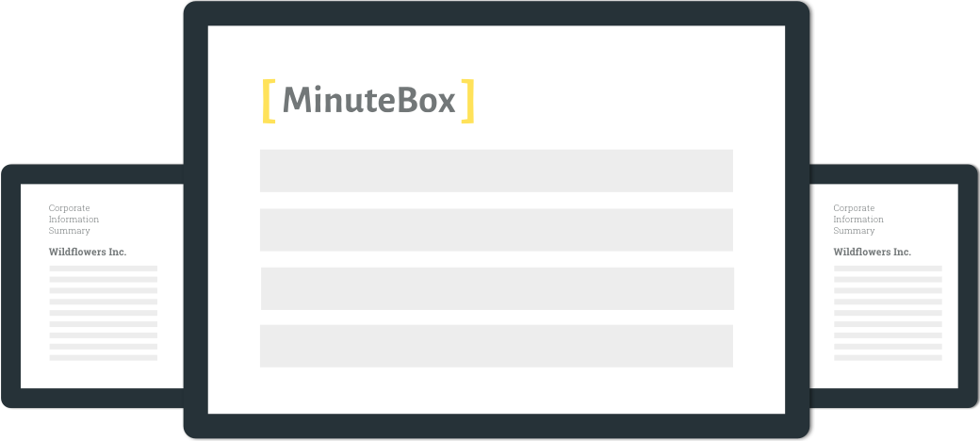Click the word Information on the left screen
The height and width of the screenshot is (441, 980).
coord(73,220)
